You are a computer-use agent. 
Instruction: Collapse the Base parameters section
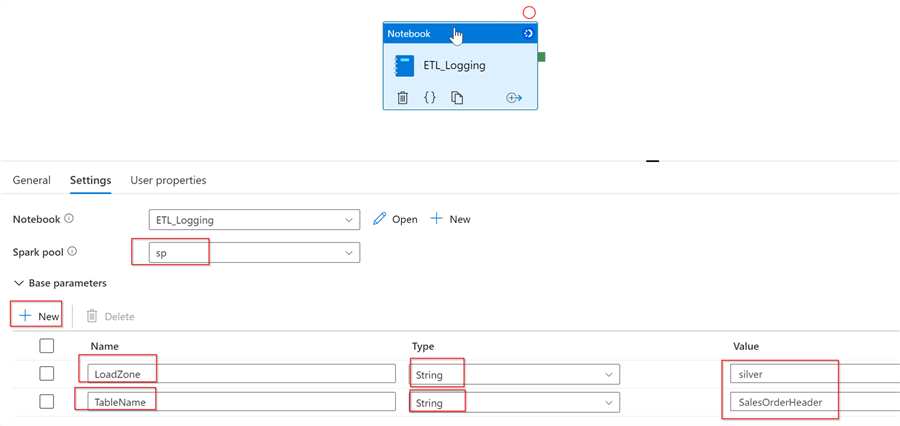pyautogui.click(x=60, y=283)
